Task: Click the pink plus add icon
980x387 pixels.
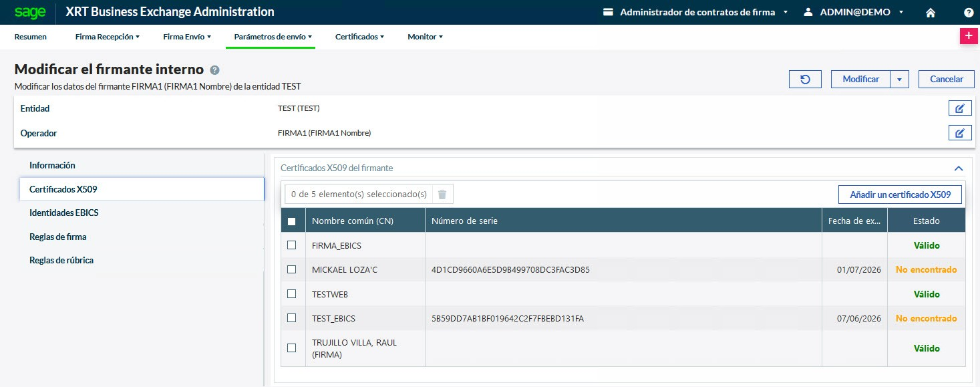Action: (x=968, y=37)
